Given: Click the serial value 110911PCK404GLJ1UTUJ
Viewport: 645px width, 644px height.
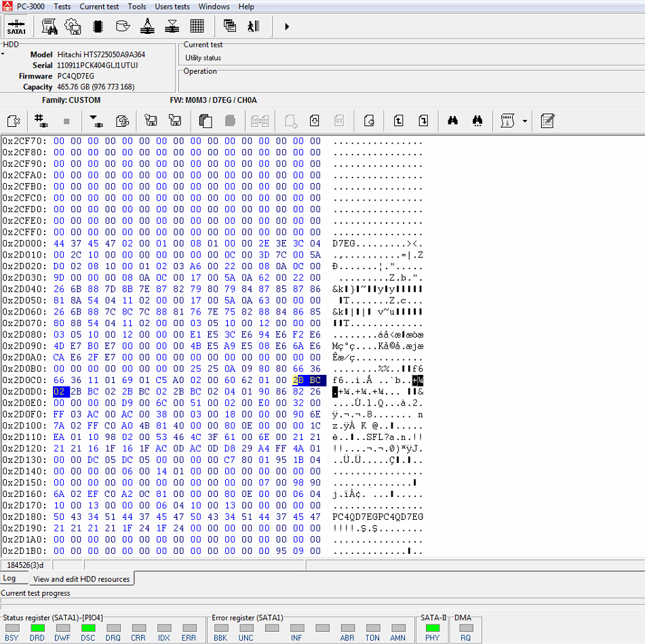Looking at the screenshot, I should click(x=98, y=65).
